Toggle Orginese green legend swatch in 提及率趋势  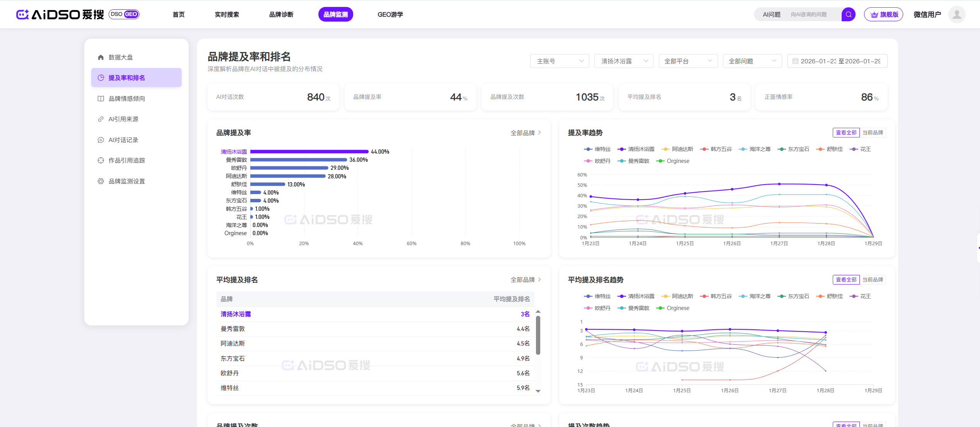[x=660, y=161]
